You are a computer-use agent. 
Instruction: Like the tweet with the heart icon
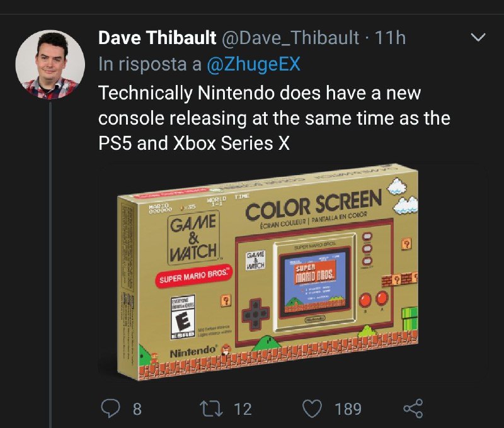[312, 409]
